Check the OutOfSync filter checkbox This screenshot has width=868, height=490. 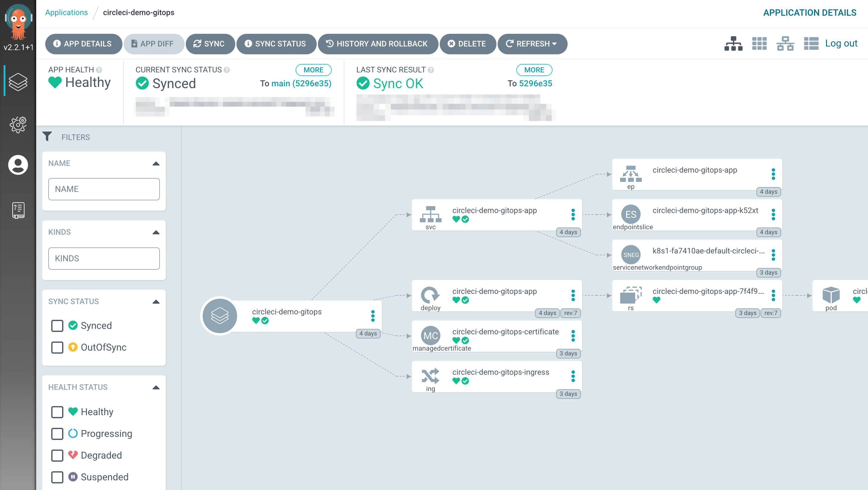57,348
